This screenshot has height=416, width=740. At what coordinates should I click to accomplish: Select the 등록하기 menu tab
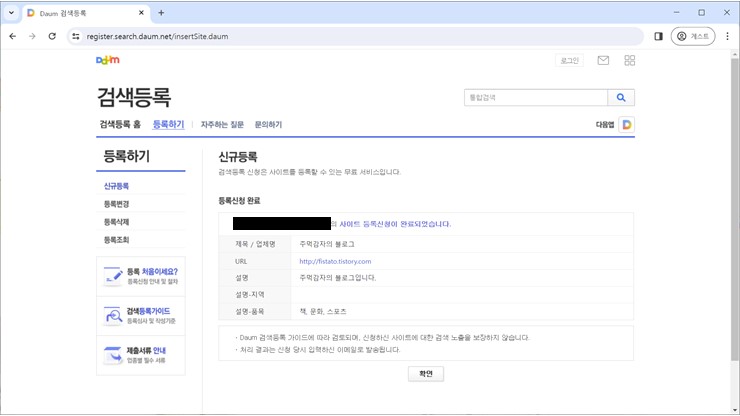(168, 124)
